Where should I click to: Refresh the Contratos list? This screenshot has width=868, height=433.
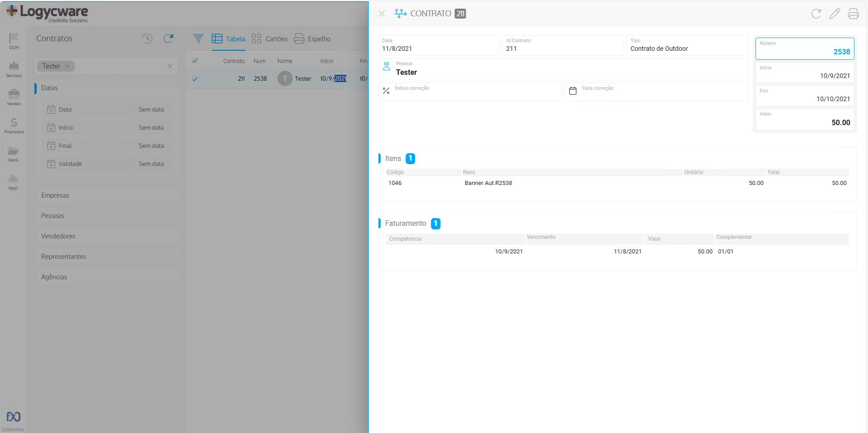(168, 39)
